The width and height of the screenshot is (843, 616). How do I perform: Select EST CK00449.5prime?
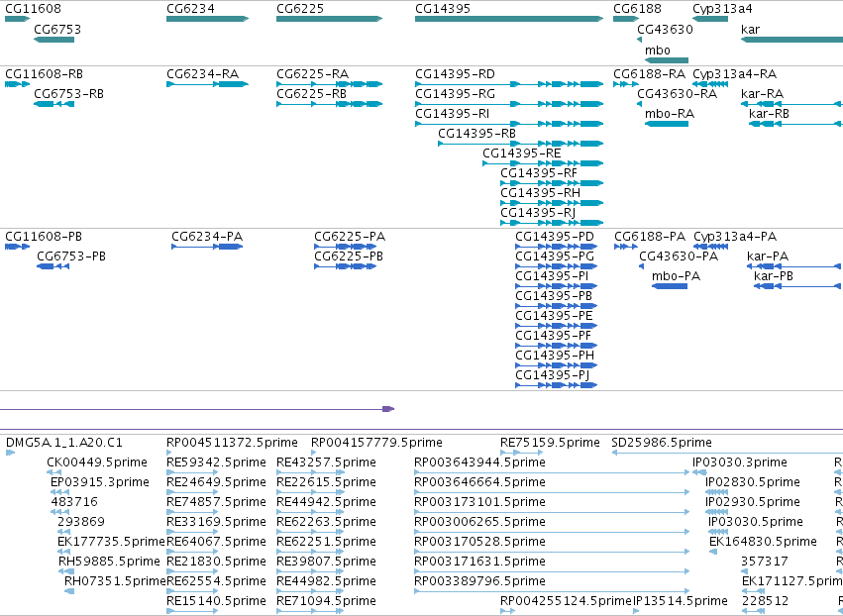point(97,462)
